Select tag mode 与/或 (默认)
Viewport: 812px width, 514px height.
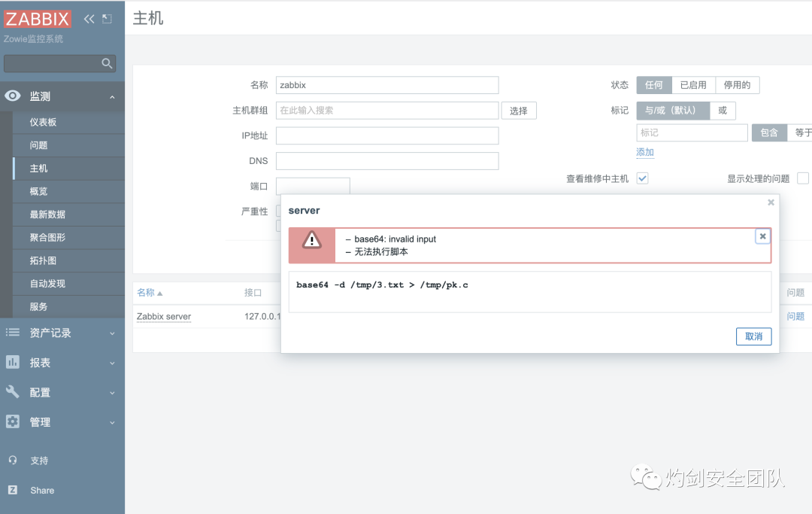pyautogui.click(x=673, y=111)
